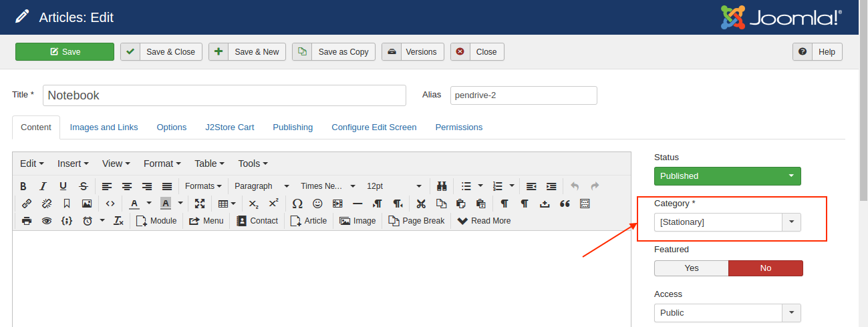Remove link with unlink icon
The image size is (868, 327).
(x=47, y=204)
